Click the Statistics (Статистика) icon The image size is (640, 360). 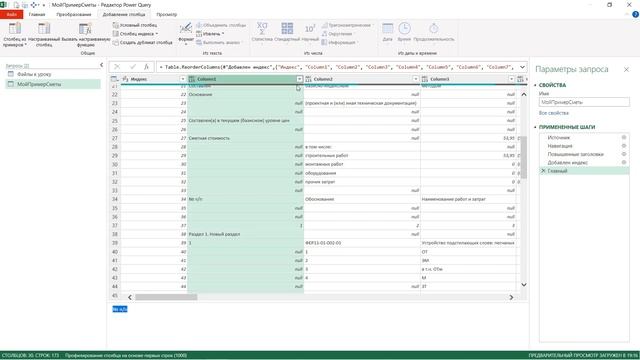[262, 28]
